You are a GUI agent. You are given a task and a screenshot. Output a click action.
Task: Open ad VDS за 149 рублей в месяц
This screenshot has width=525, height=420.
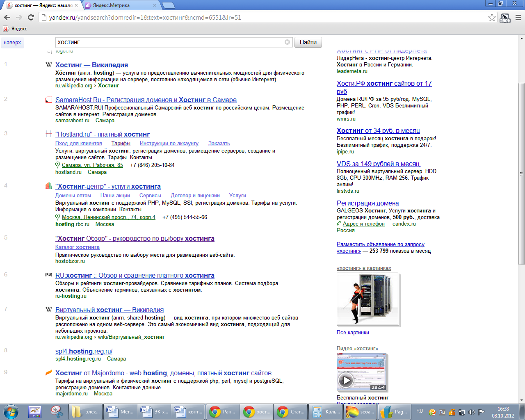pos(379,164)
